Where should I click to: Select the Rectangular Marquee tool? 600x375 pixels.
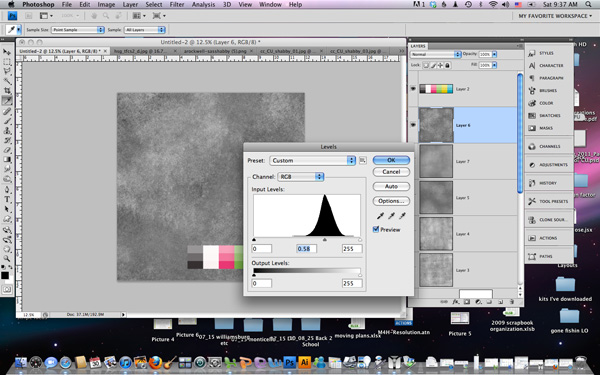[7, 62]
